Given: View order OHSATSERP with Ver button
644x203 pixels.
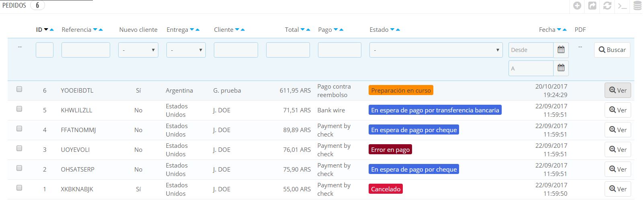Looking at the screenshot, I should pyautogui.click(x=618, y=169).
